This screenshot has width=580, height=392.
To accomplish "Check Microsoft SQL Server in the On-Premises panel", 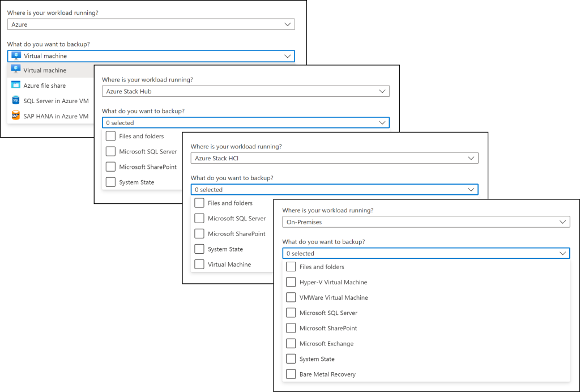I will coord(291,313).
